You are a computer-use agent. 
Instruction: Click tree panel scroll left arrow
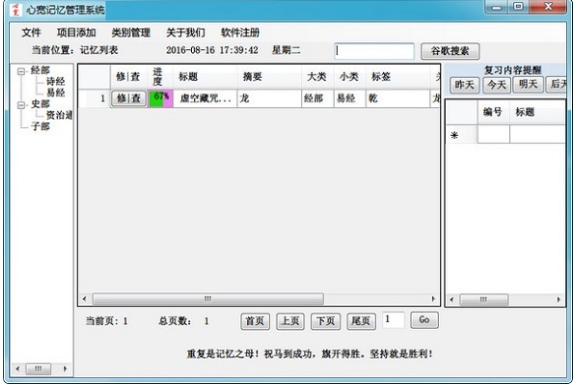pyautogui.click(x=17, y=368)
